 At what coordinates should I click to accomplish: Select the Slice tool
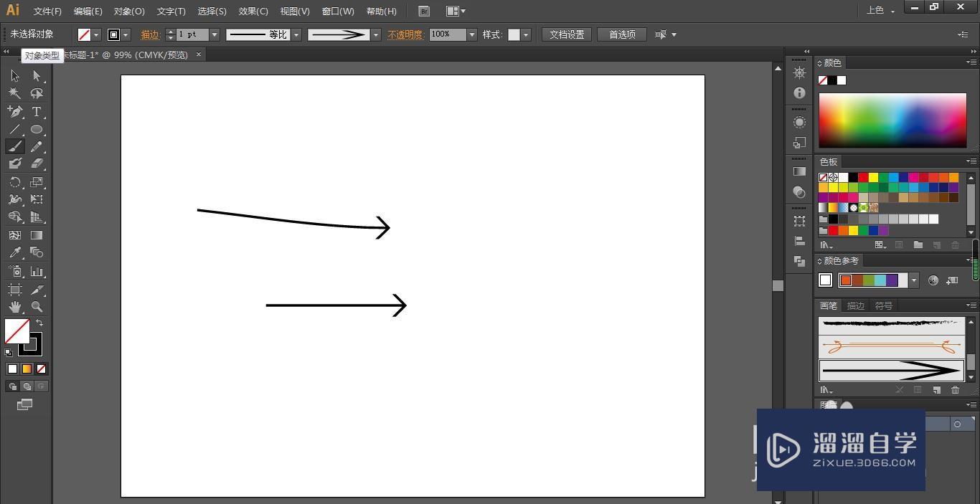click(37, 290)
